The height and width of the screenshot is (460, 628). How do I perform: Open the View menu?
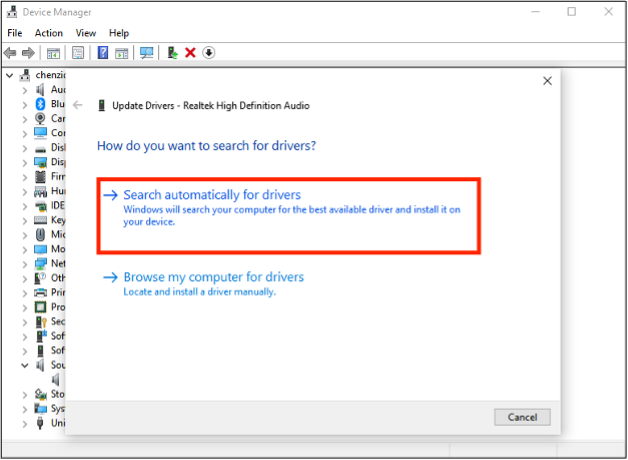(x=86, y=33)
